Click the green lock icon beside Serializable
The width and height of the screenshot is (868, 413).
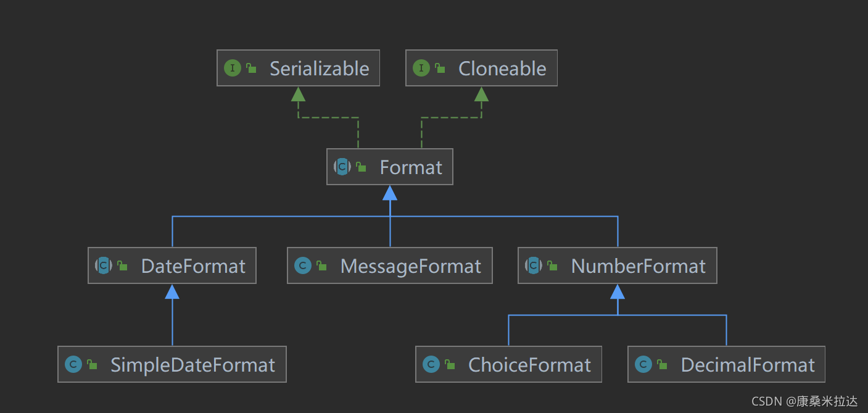point(251,68)
